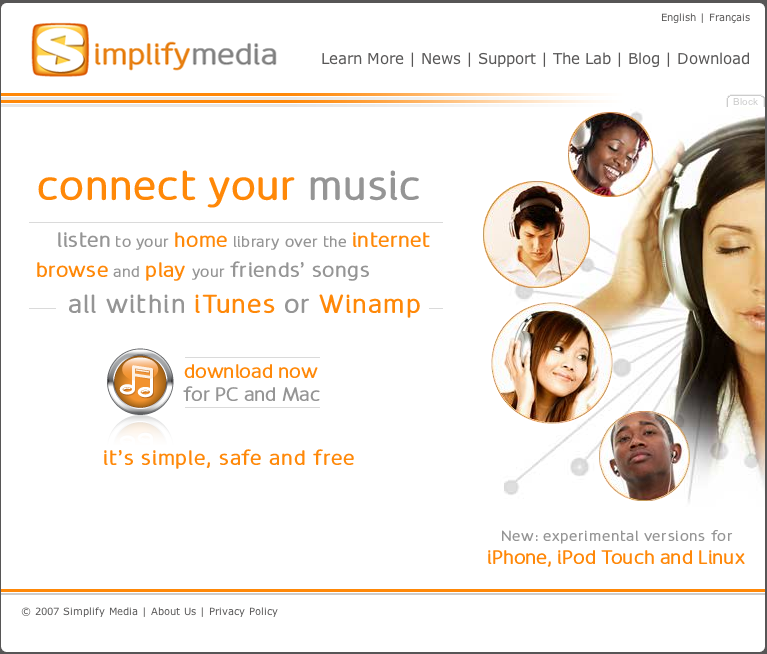Click the orange music note download icon

[x=140, y=382]
